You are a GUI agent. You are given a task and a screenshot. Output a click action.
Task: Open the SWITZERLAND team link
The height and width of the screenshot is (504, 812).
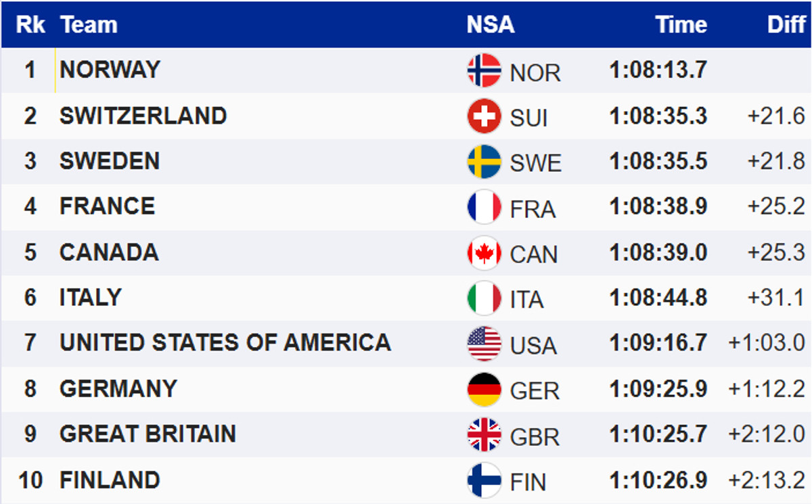(x=143, y=116)
